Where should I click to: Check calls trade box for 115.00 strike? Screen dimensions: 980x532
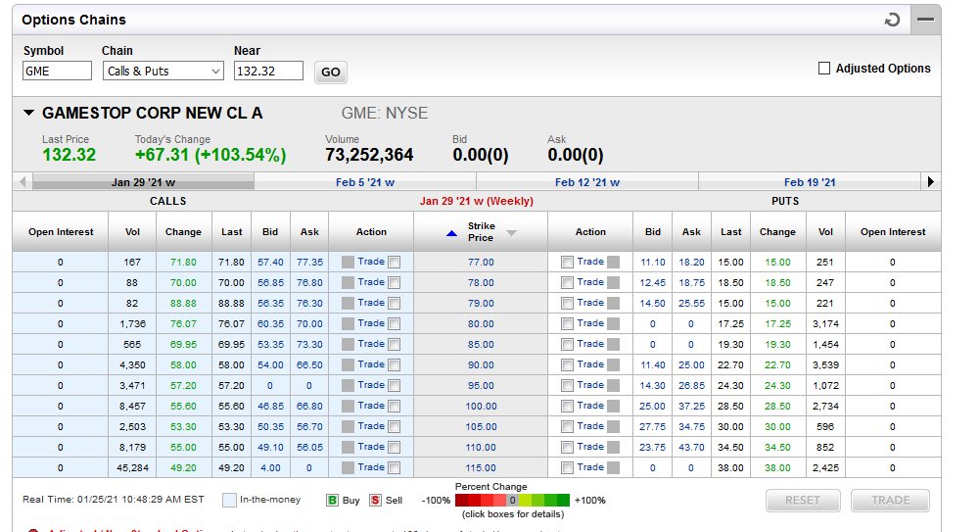coord(395,468)
